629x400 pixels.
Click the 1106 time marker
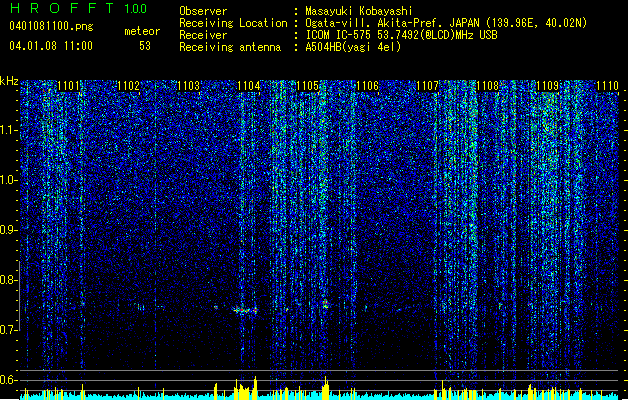click(x=367, y=86)
